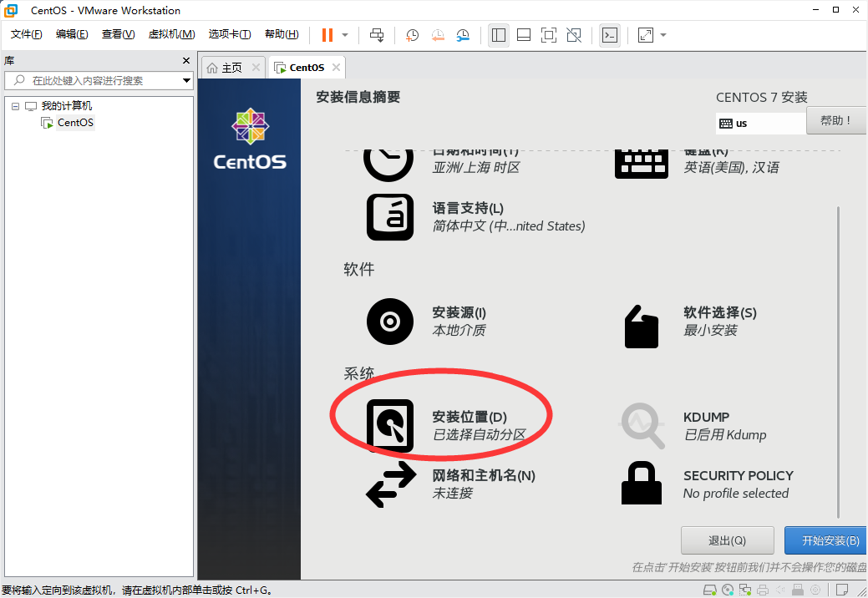Open the KDUMP settings label
The height and width of the screenshot is (598, 868).
pyautogui.click(x=706, y=417)
